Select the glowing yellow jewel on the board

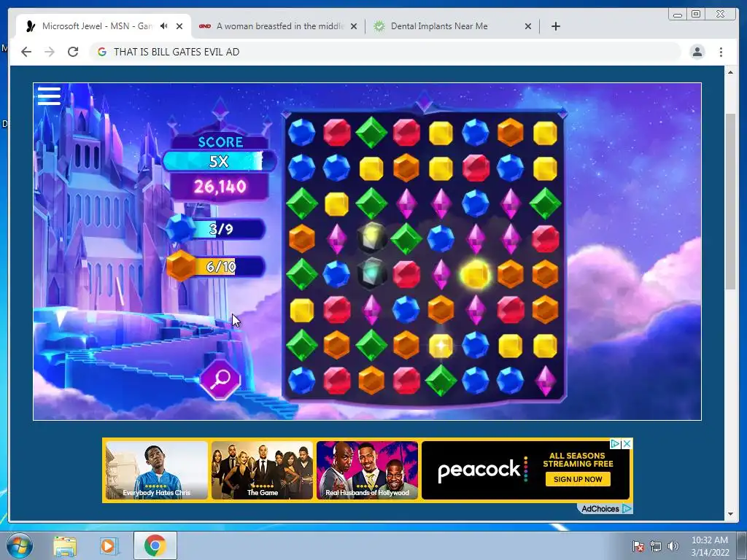pos(476,274)
